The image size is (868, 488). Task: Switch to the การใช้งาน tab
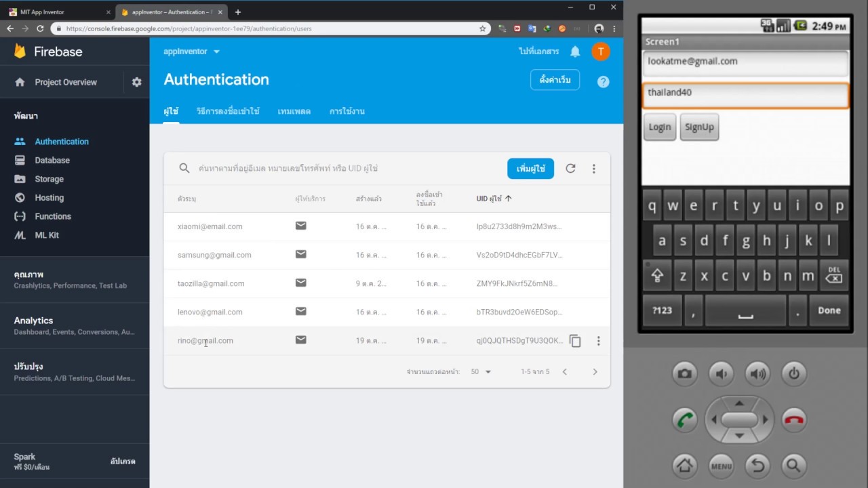[347, 111]
